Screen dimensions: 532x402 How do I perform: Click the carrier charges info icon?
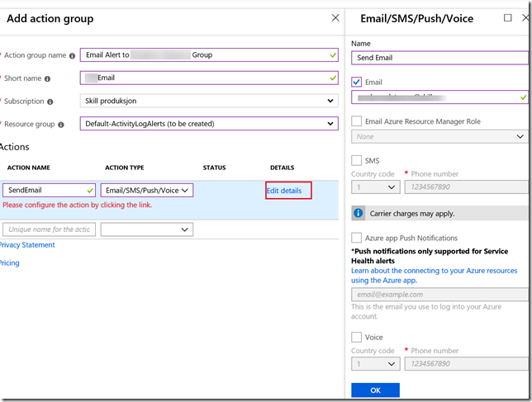(359, 213)
